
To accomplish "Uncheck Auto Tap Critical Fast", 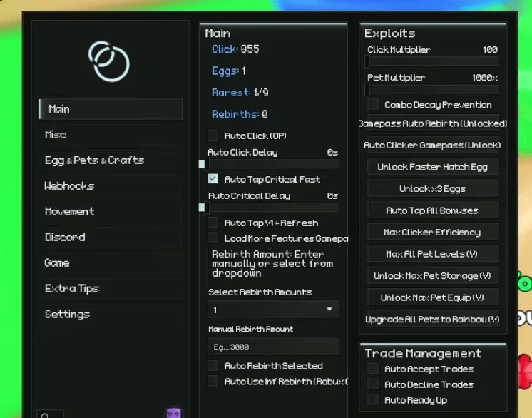I will click(213, 179).
